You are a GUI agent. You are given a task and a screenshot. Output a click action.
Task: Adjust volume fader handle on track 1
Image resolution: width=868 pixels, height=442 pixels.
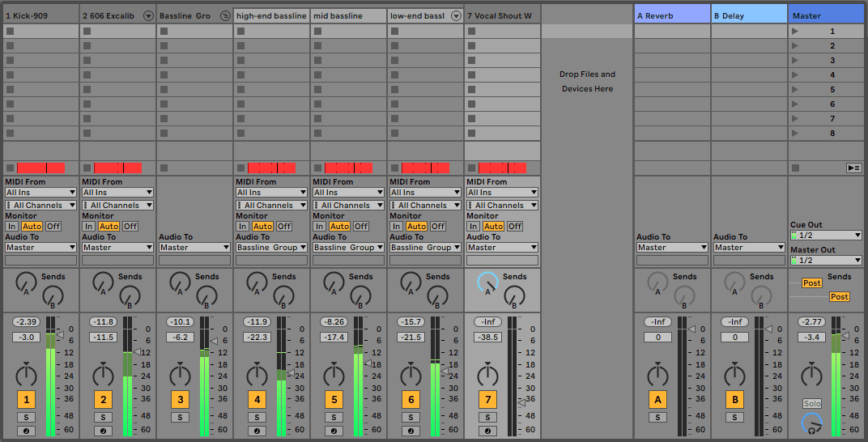tap(61, 334)
